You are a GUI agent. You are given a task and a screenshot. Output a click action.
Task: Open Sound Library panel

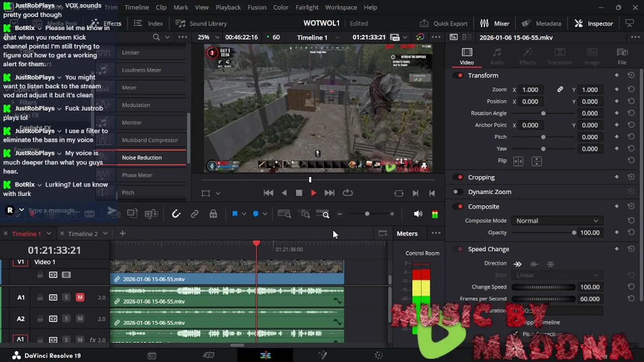tap(201, 24)
